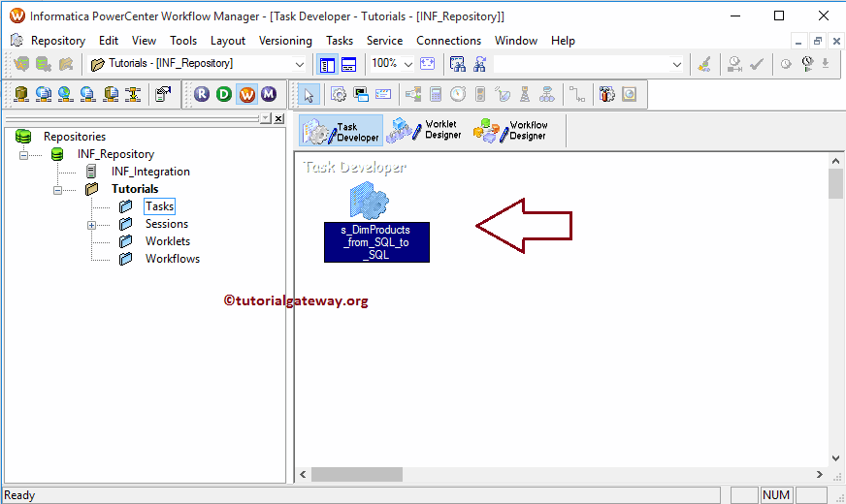Open the Help menu

point(563,41)
